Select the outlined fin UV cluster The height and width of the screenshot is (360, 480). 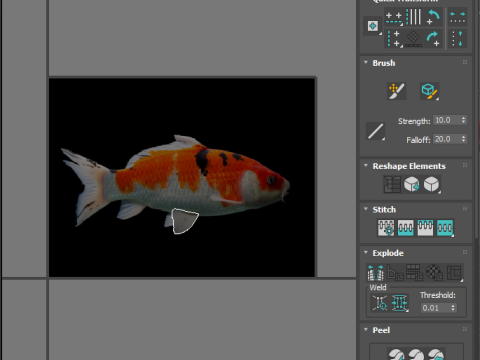pos(184,221)
